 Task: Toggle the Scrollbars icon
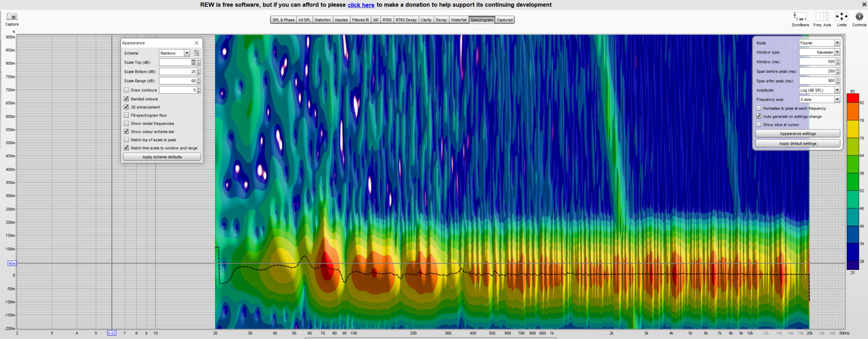(x=800, y=16)
